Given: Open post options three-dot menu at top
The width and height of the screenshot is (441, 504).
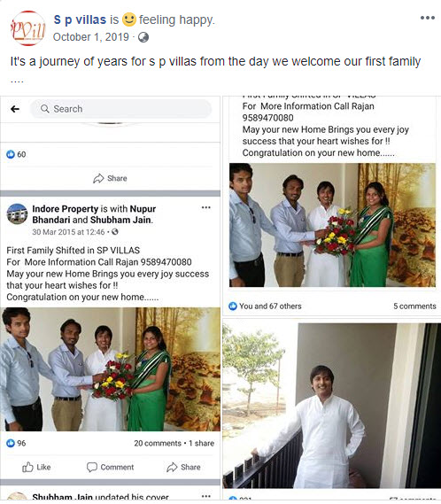Looking at the screenshot, I should [x=427, y=18].
